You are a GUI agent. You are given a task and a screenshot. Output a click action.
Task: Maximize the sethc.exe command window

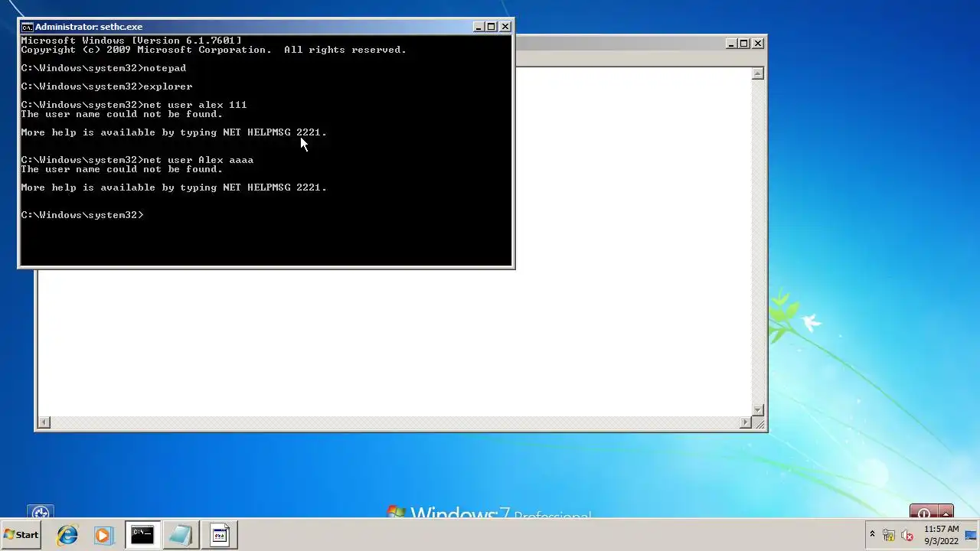pos(492,27)
